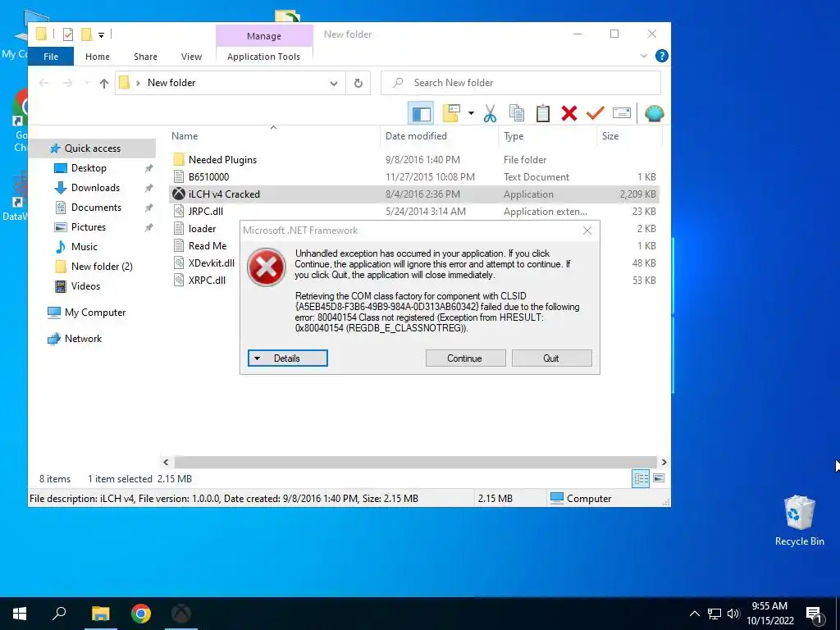Click Continue in the .NET error dialog
The image size is (840, 630).
coord(466,358)
